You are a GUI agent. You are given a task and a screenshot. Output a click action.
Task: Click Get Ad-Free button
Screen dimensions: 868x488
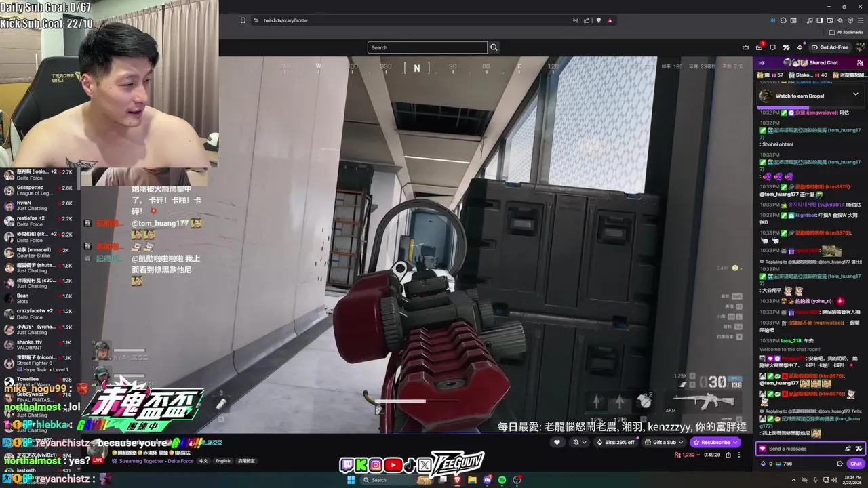coord(830,47)
